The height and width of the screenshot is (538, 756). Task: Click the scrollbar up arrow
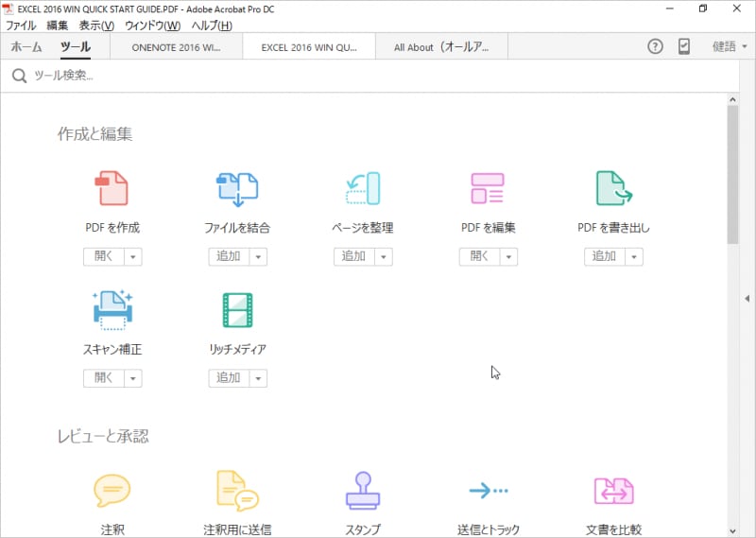[733, 99]
